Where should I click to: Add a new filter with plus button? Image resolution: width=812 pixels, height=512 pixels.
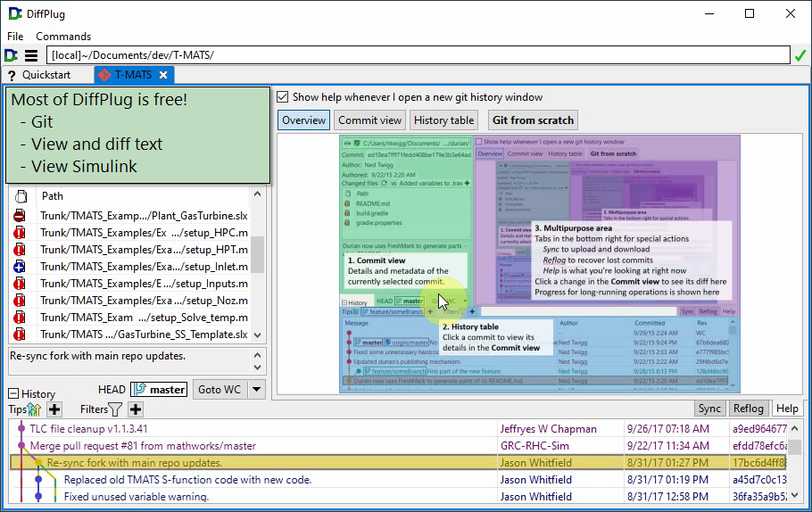tap(136, 409)
